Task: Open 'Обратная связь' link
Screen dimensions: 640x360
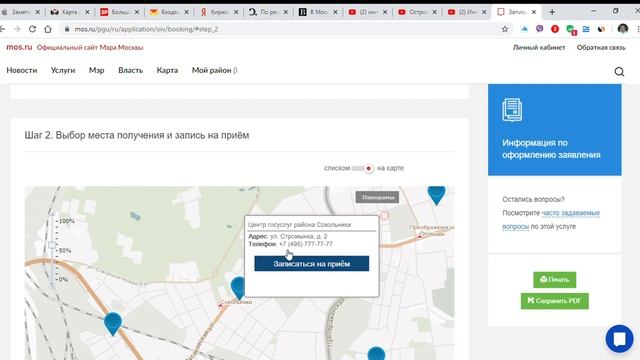Action: (601, 47)
